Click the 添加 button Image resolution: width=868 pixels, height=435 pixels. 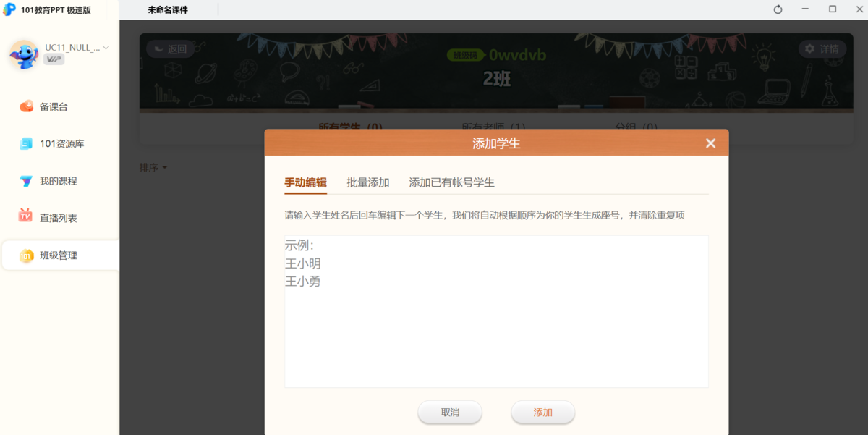point(543,412)
